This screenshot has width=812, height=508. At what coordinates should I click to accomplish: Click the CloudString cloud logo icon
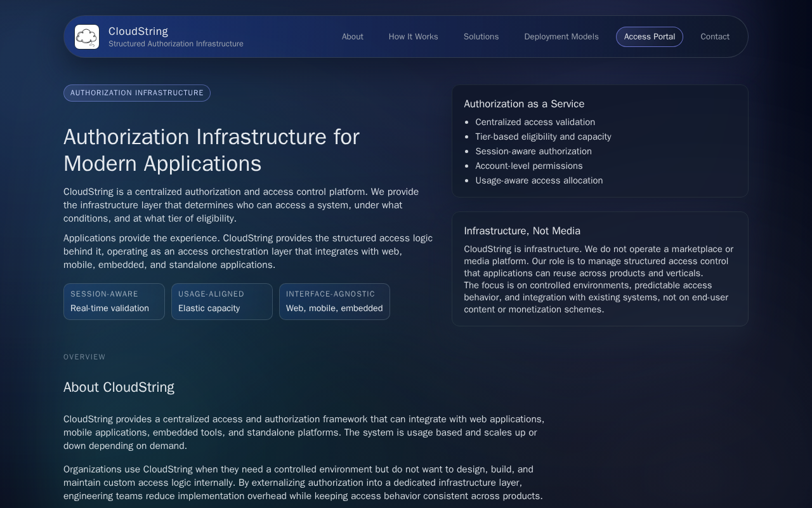[x=87, y=37]
